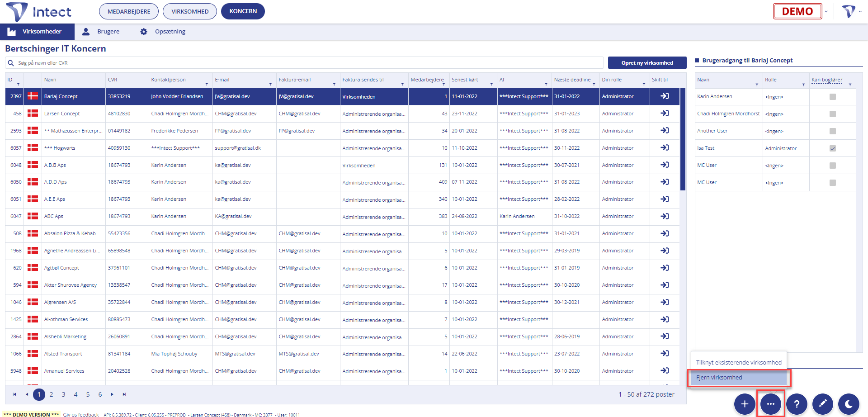This screenshot has width=868, height=417.
Task: Switch to Hogwarts company arrow icon
Action: tap(665, 148)
